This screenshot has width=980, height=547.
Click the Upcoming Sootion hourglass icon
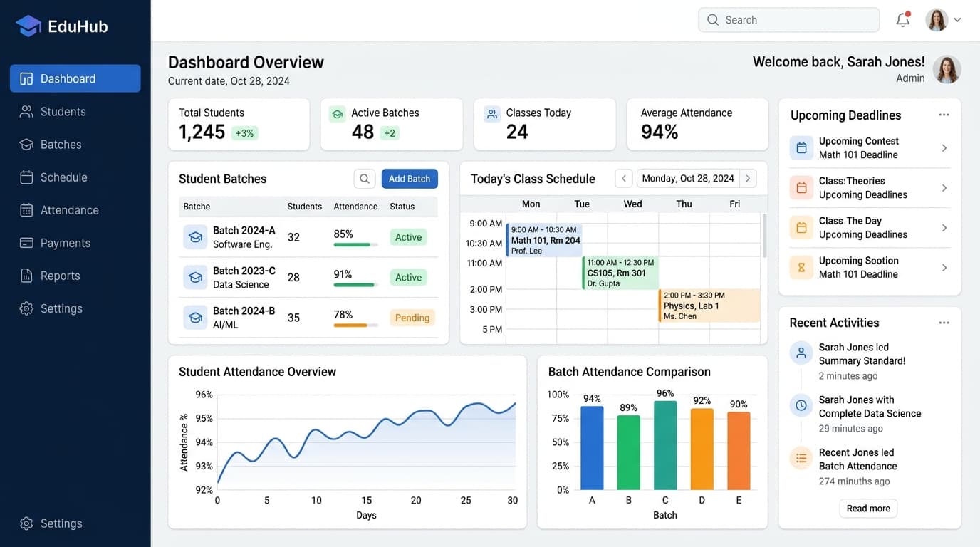tap(801, 268)
